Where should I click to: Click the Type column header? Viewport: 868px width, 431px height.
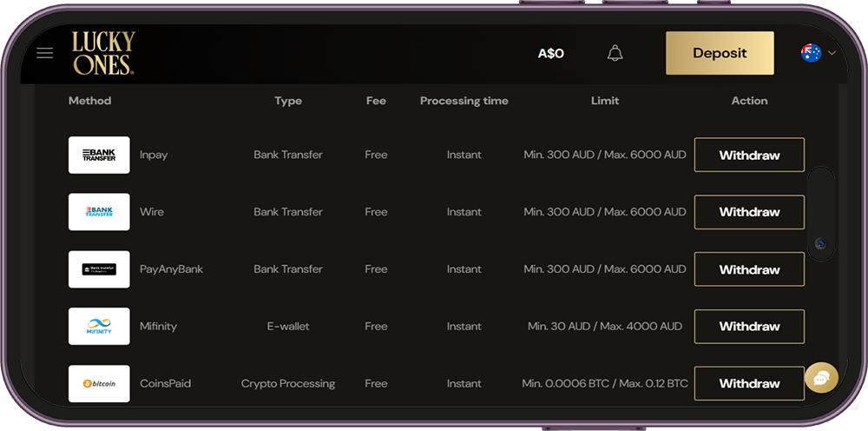(x=288, y=101)
